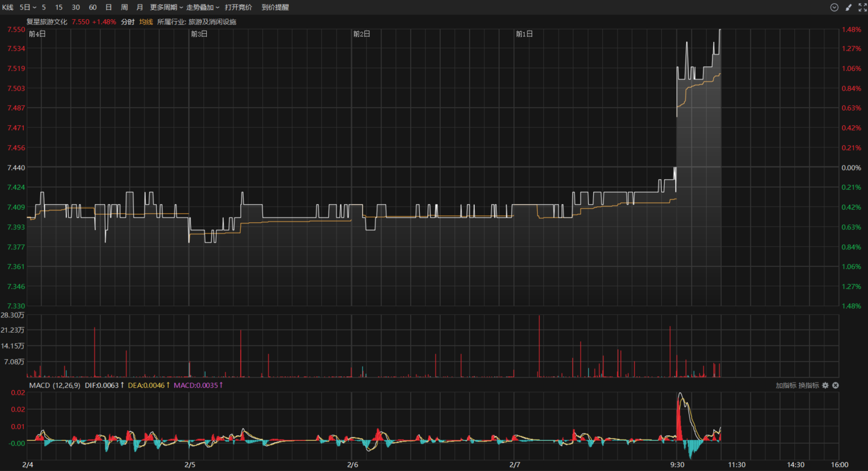Open MACD indicator settings gear
868x471 pixels.
pyautogui.click(x=826, y=385)
